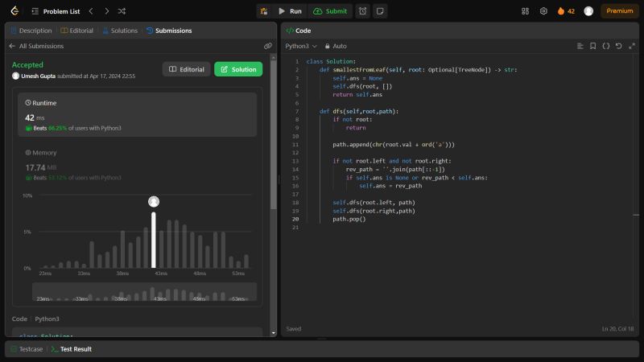Go to the next problem arrow
The width and height of the screenshot is (644, 362).
click(107, 11)
